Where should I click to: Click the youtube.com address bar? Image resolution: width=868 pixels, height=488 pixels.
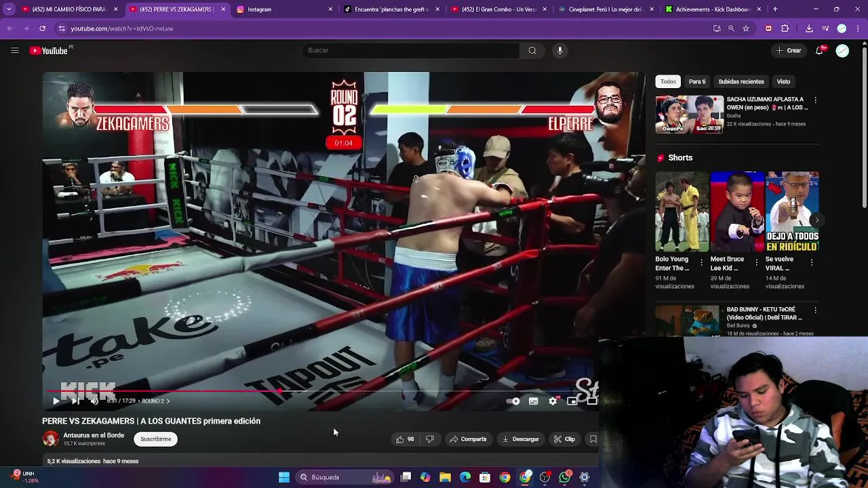(x=380, y=28)
